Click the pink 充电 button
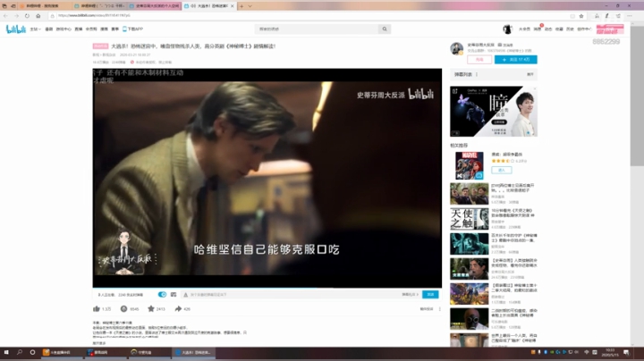The image size is (644, 361). click(x=479, y=60)
